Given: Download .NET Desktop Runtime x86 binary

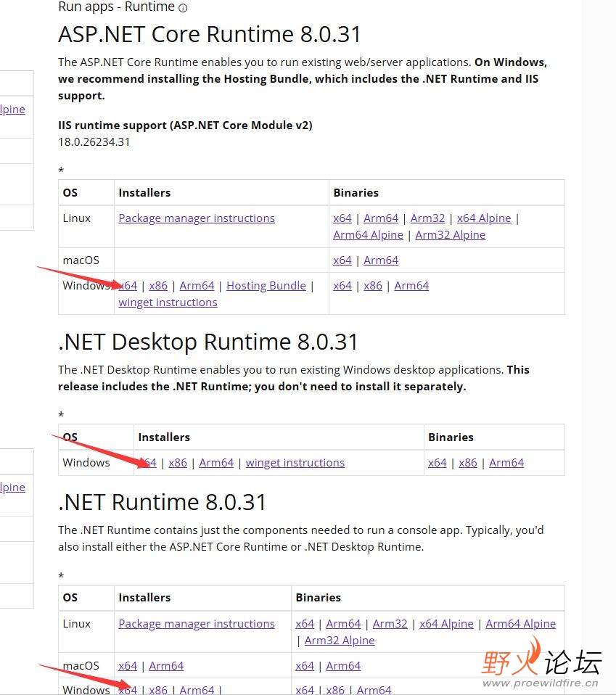Looking at the screenshot, I should click(x=467, y=462).
